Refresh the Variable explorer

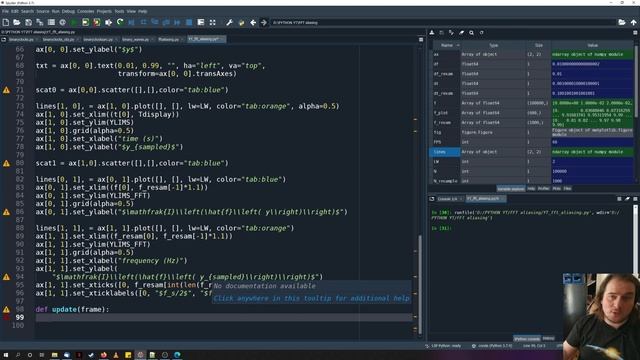click(482, 33)
